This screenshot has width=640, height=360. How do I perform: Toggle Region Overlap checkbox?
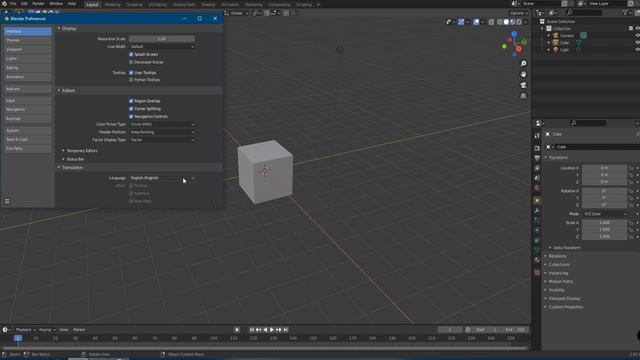pos(131,101)
